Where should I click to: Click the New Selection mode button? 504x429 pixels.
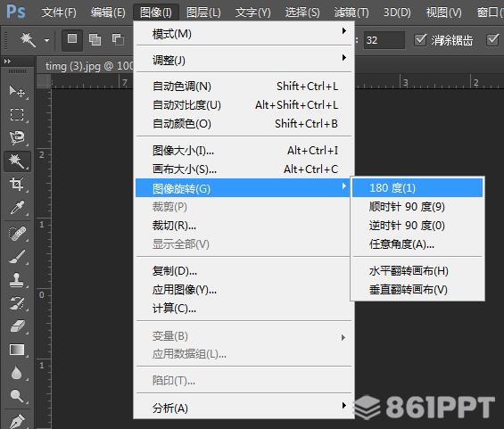(x=72, y=40)
